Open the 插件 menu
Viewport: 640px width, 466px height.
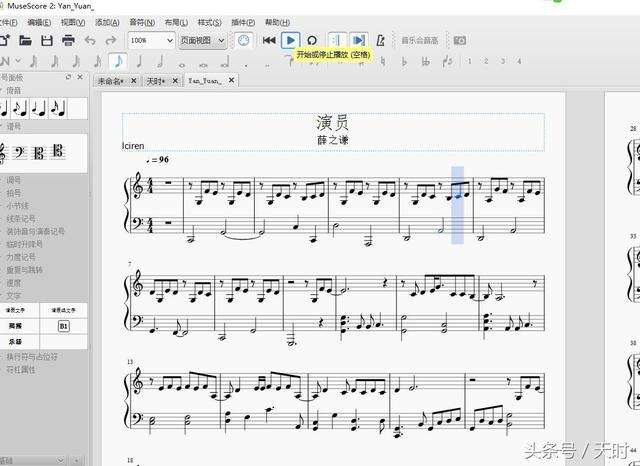click(x=243, y=22)
